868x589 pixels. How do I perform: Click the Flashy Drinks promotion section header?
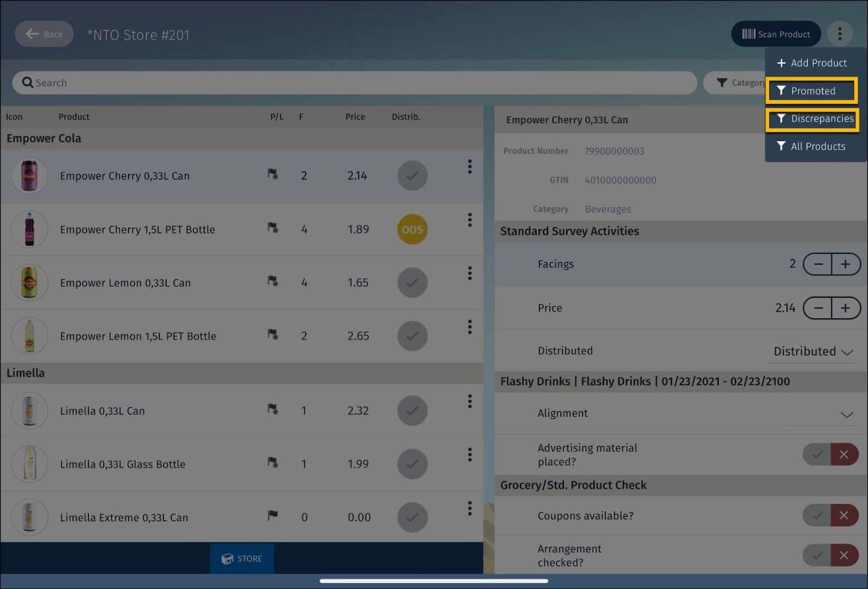tap(681, 381)
